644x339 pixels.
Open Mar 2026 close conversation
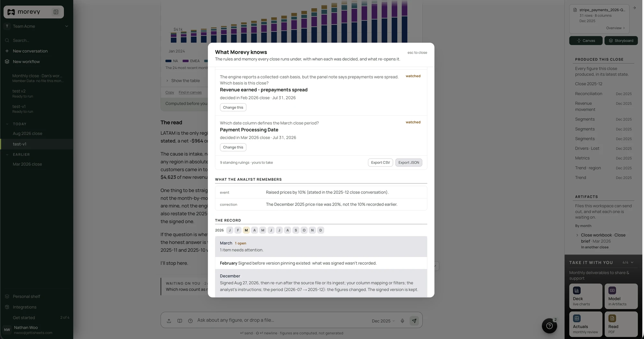(37, 164)
